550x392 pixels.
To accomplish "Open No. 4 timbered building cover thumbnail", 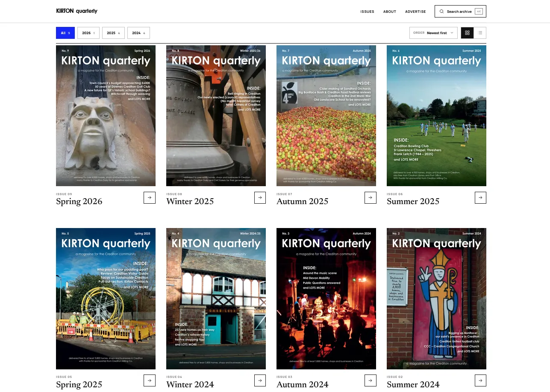I will coord(216,298).
